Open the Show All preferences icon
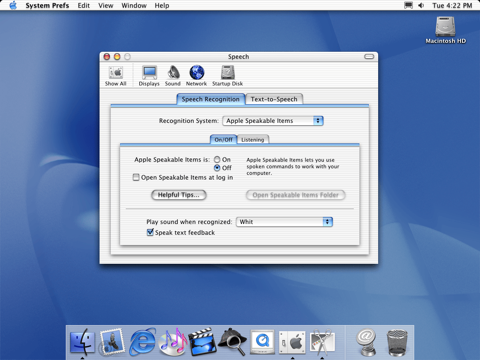The image size is (480, 360). coord(116,76)
